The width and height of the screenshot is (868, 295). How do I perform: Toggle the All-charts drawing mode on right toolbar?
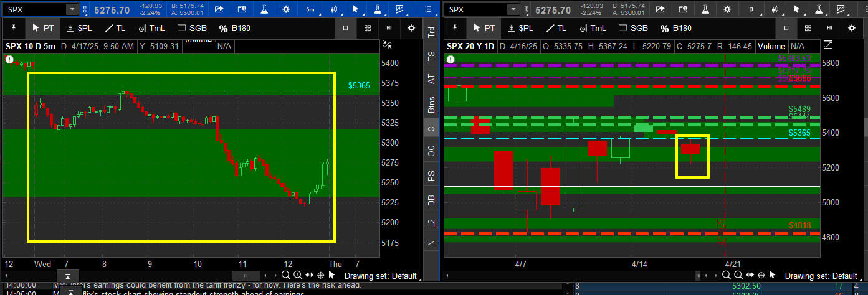click(830, 28)
